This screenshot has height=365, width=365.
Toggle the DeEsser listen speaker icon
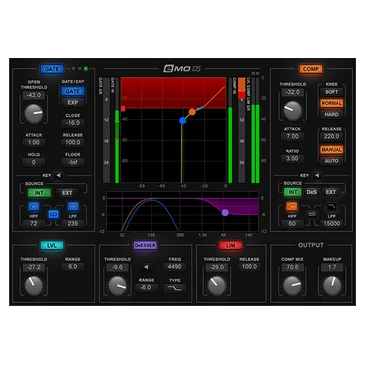pos(146,267)
